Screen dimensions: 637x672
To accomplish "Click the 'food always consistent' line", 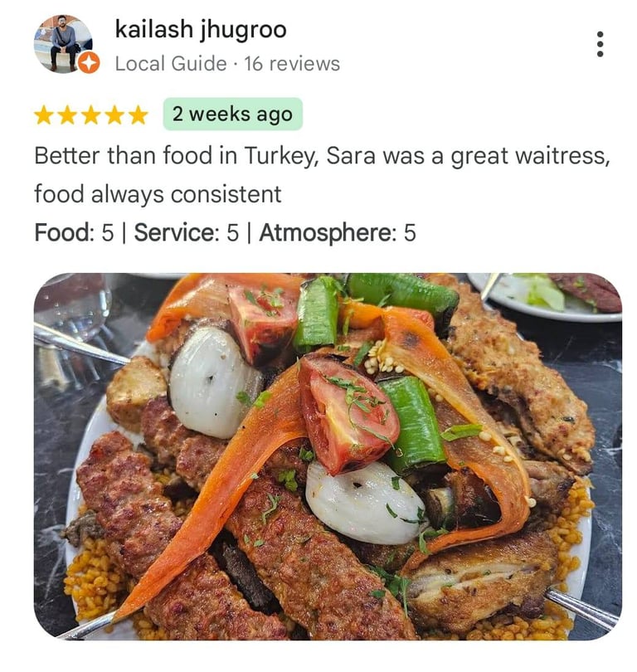I will pos(158,194).
